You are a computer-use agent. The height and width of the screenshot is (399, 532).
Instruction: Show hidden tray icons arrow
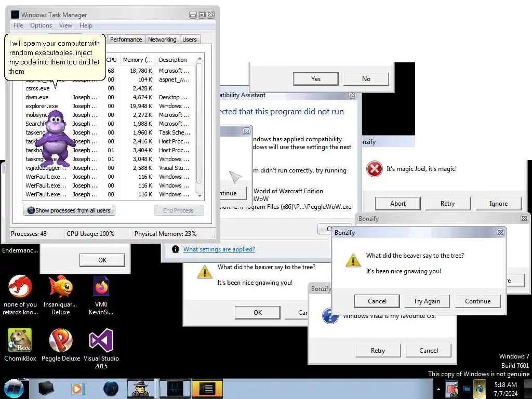pyautogui.click(x=438, y=389)
